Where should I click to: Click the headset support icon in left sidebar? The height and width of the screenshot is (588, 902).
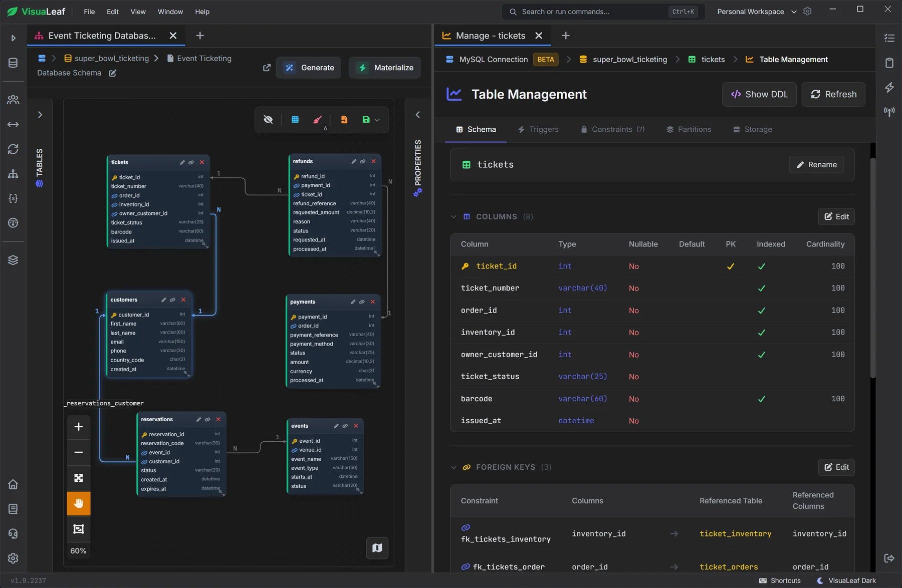(x=13, y=533)
